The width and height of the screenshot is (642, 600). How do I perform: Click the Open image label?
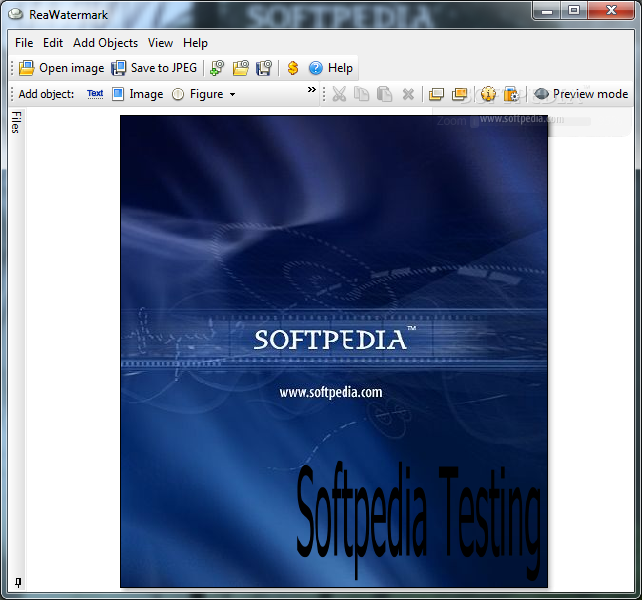[72, 68]
